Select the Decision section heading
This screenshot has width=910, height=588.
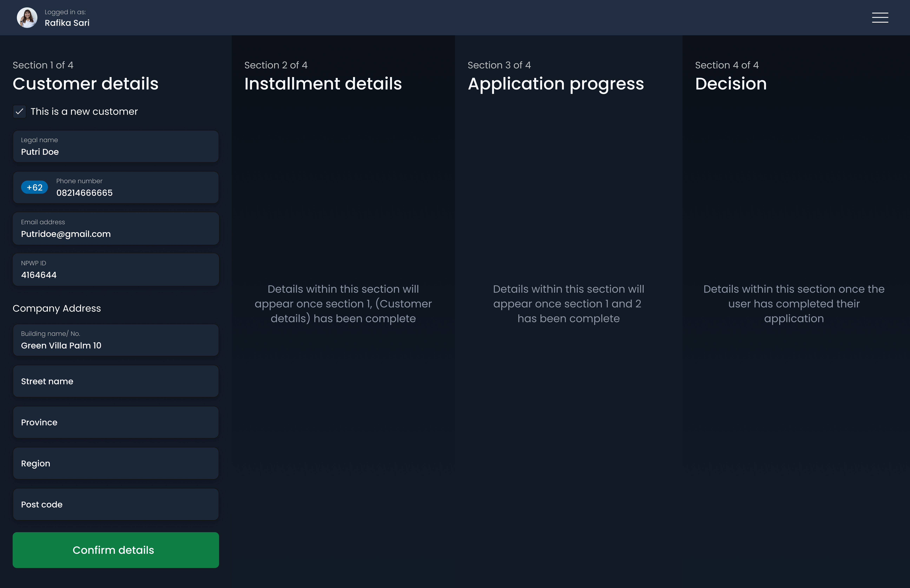click(731, 84)
